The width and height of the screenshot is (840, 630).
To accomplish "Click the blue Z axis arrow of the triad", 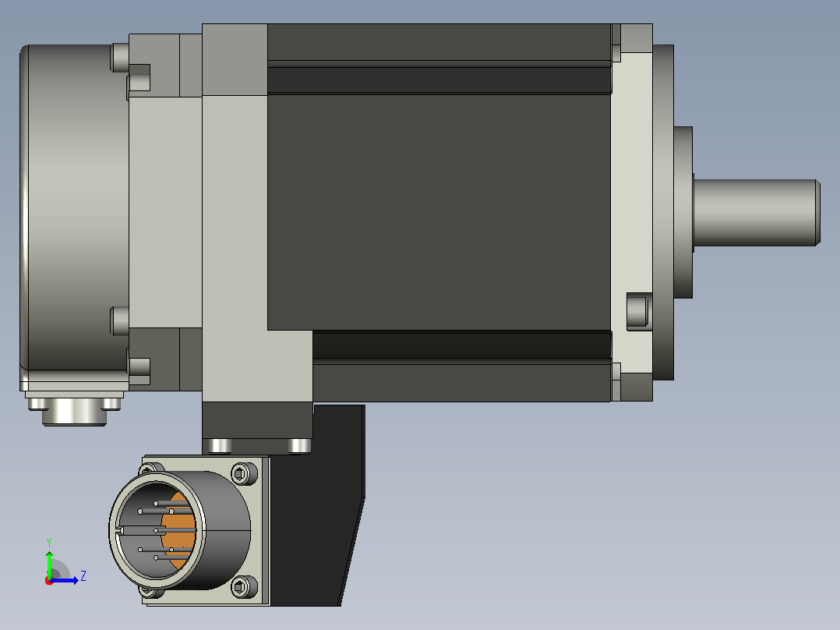I will (65, 580).
